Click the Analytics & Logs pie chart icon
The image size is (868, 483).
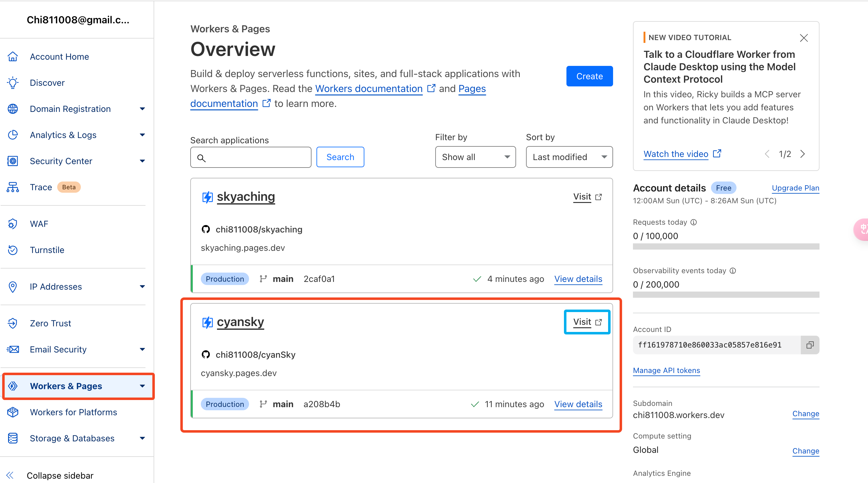(13, 135)
